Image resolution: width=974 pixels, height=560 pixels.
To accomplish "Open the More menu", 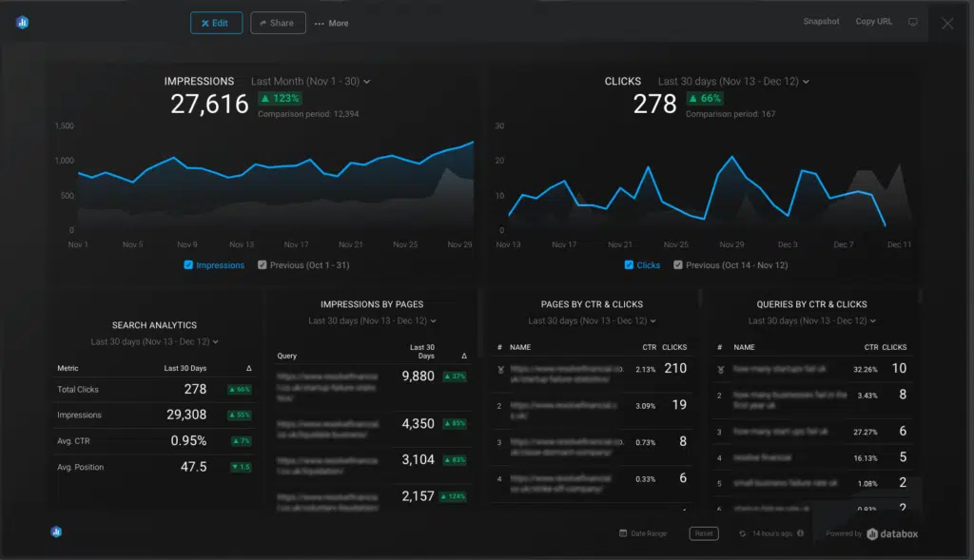I will pyautogui.click(x=331, y=23).
